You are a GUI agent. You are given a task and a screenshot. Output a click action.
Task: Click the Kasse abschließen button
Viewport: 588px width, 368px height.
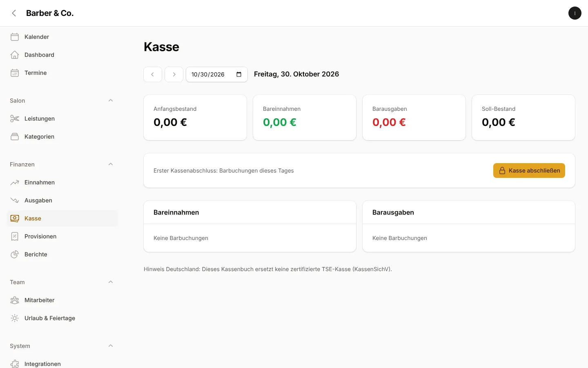[x=529, y=171]
